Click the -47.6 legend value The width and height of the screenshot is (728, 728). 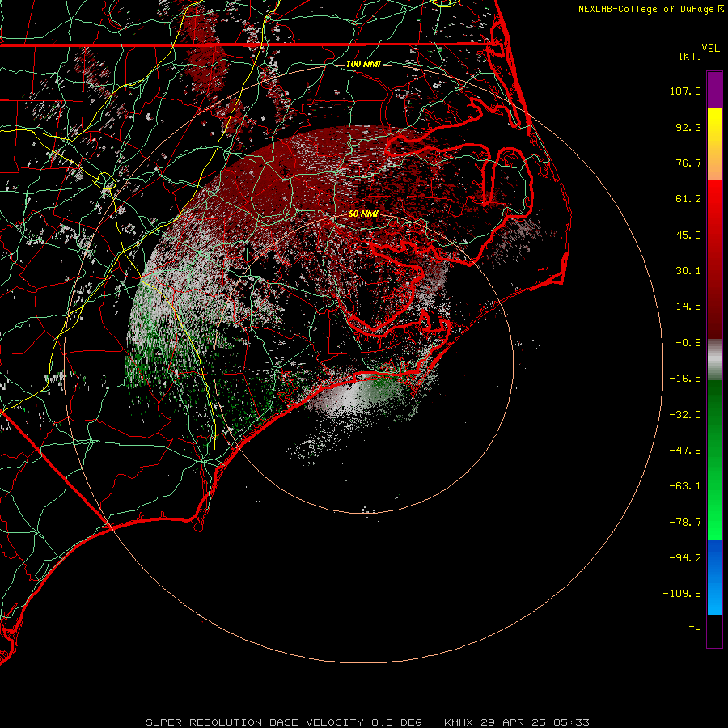pos(685,451)
